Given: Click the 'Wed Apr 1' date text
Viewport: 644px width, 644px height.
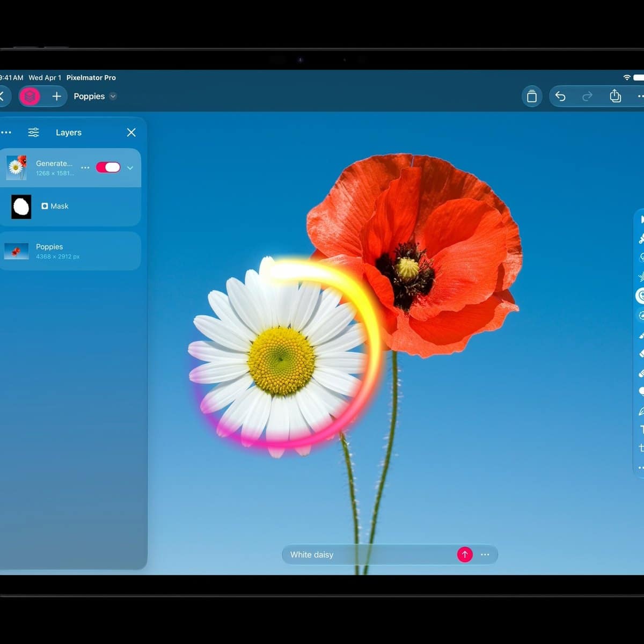Looking at the screenshot, I should tap(45, 78).
